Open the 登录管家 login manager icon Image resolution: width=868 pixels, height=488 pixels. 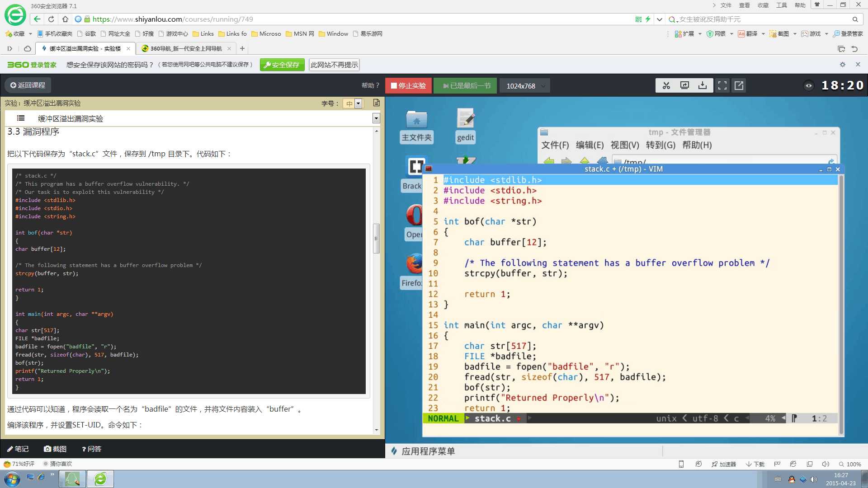point(848,34)
